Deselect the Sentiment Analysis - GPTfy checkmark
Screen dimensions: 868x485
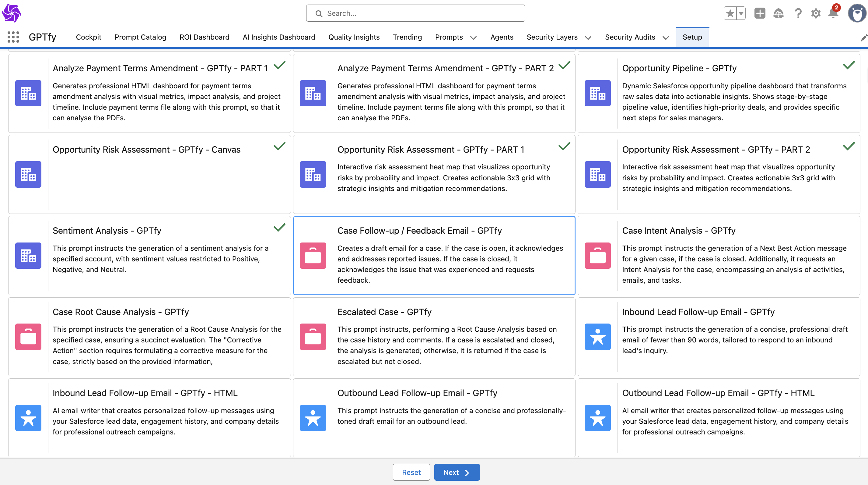tap(279, 228)
